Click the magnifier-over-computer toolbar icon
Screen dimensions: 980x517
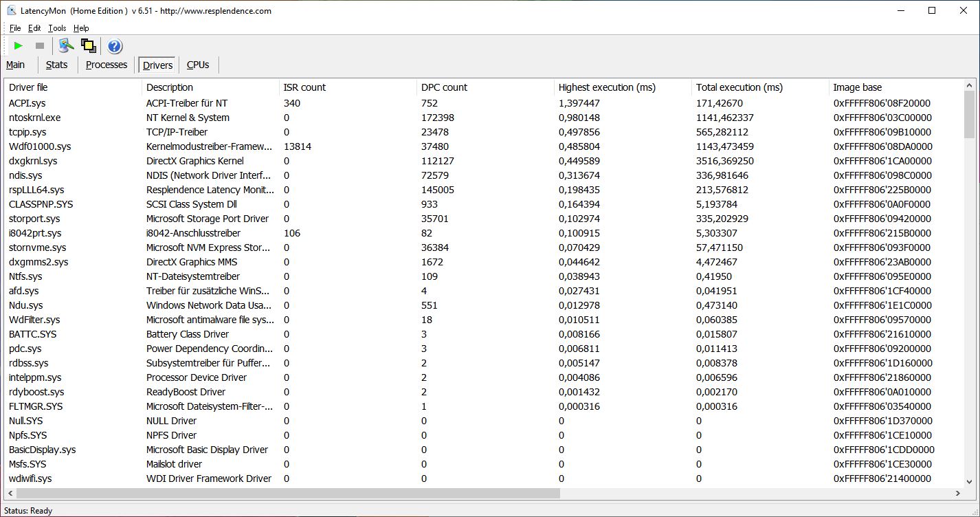click(66, 46)
